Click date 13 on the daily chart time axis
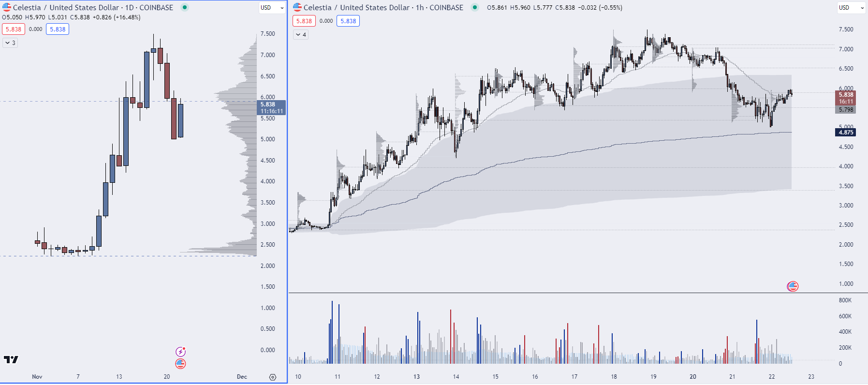Viewport: 868px width, 385px height. pos(119,376)
